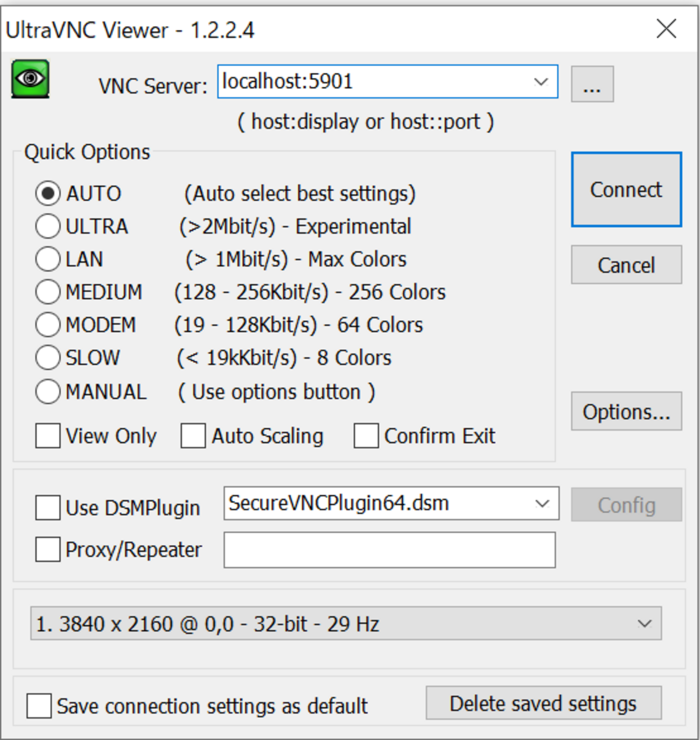
Task: Click the greyed-out Config button
Action: click(x=627, y=505)
